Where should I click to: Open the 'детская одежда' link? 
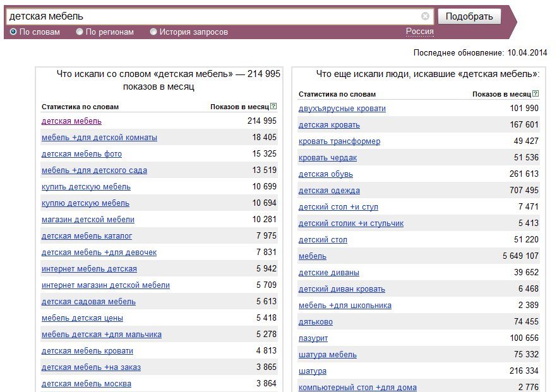tap(329, 191)
